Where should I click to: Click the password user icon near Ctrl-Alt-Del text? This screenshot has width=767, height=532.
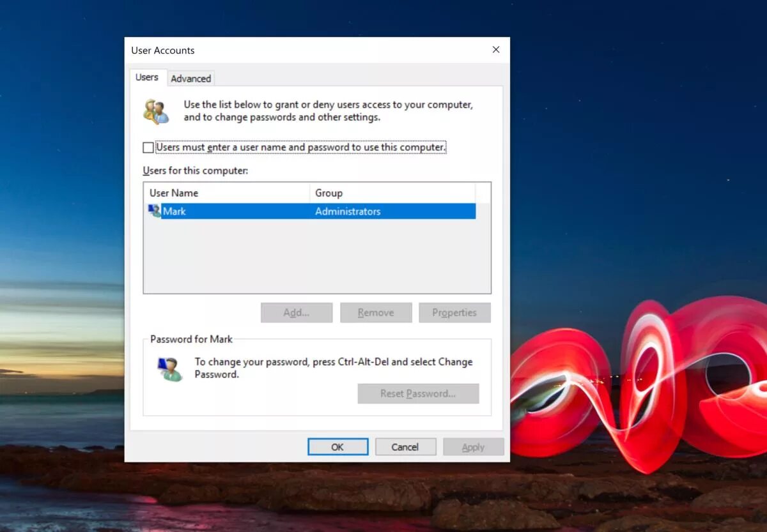[x=170, y=369]
